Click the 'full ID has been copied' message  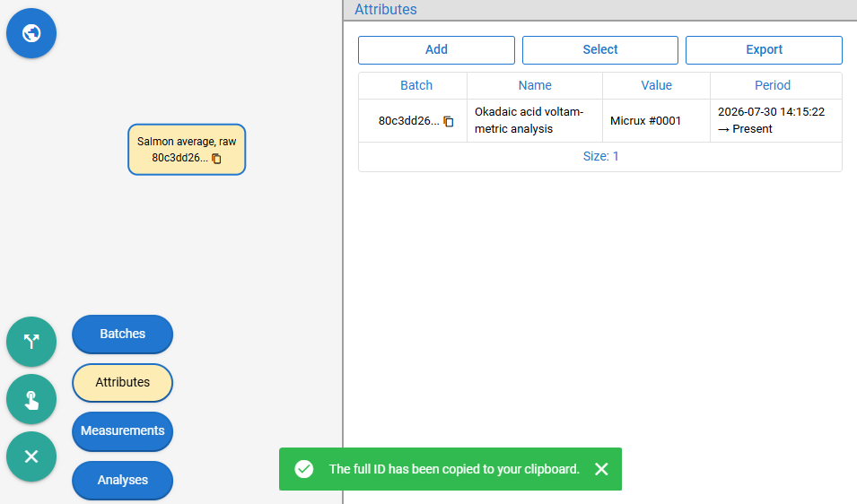click(x=454, y=469)
